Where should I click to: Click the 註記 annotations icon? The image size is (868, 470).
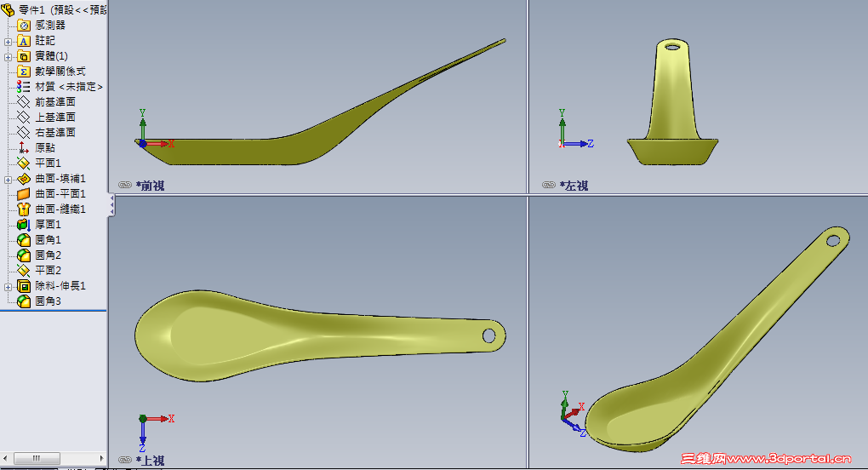point(23,41)
